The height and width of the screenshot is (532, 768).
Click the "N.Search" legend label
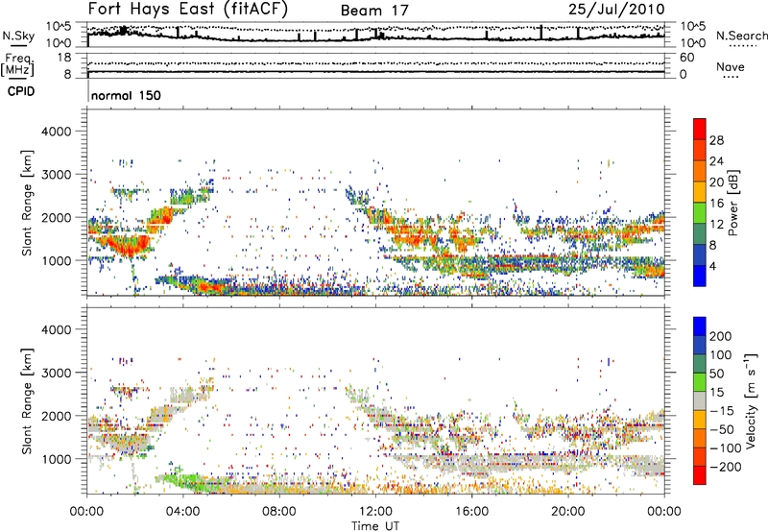pyautogui.click(x=741, y=36)
